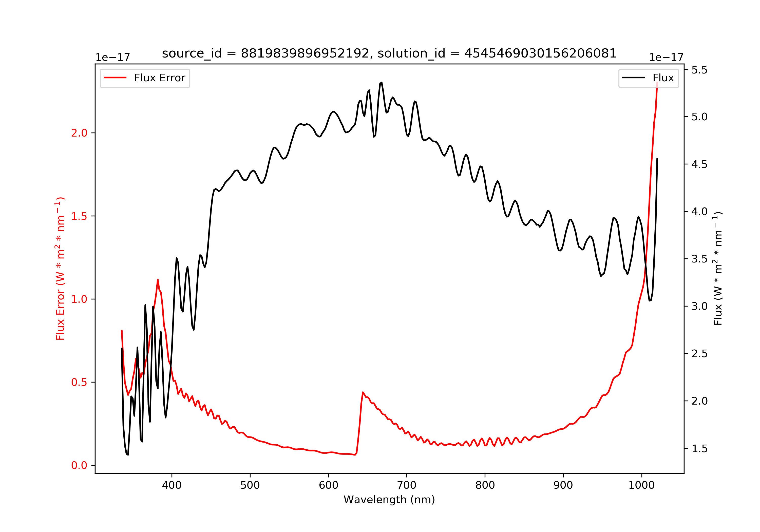Viewport: 760px width, 532px height.
Task: Click the red 2.0 left axis tick
Action: click(x=79, y=133)
